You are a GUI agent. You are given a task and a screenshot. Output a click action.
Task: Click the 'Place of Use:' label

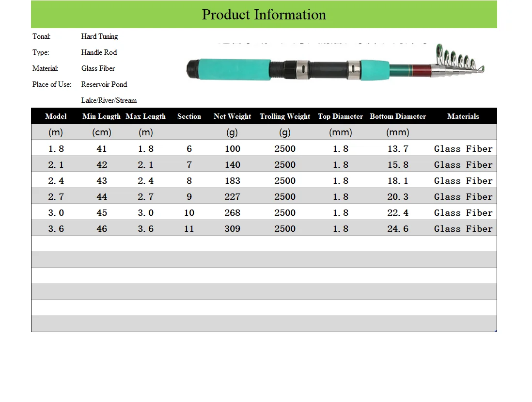click(x=52, y=84)
